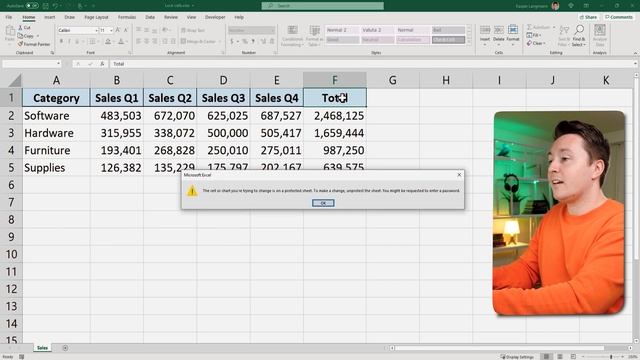This screenshot has width=640, height=360.
Task: Click the Comments button
Action: click(619, 17)
